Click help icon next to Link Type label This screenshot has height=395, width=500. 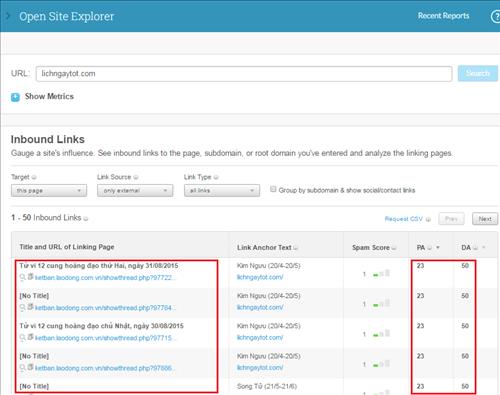coord(216,177)
